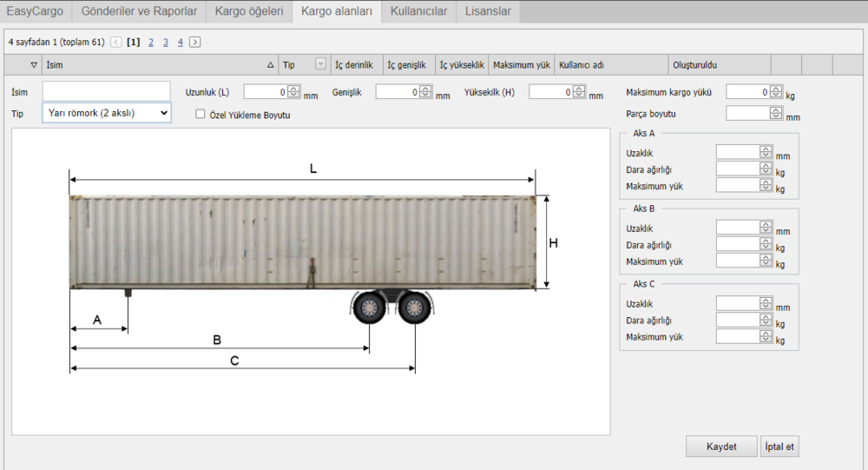Click the filter funnel icon in table header
The height and width of the screenshot is (470, 868).
click(34, 65)
